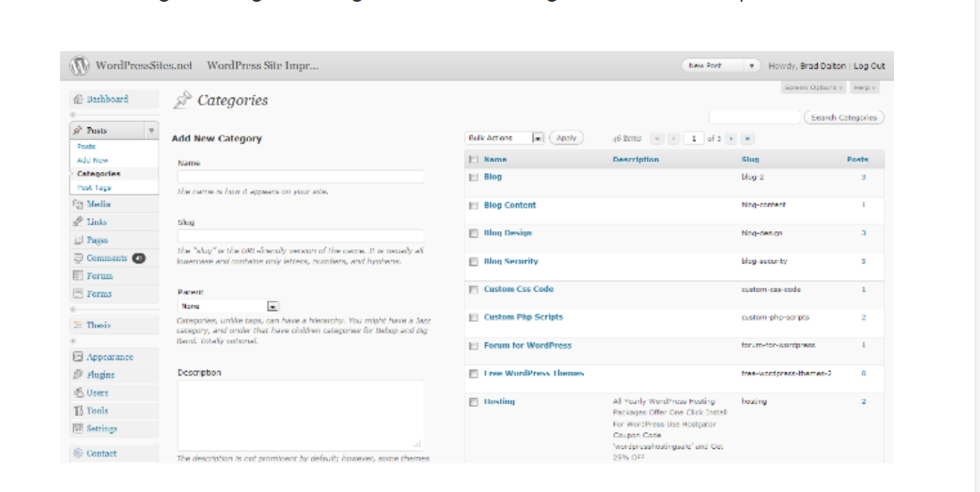Open Add New under Posts

tap(92, 160)
